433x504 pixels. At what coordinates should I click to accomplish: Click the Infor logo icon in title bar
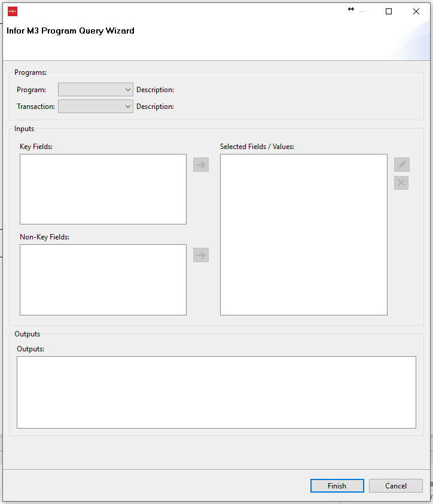tap(13, 11)
